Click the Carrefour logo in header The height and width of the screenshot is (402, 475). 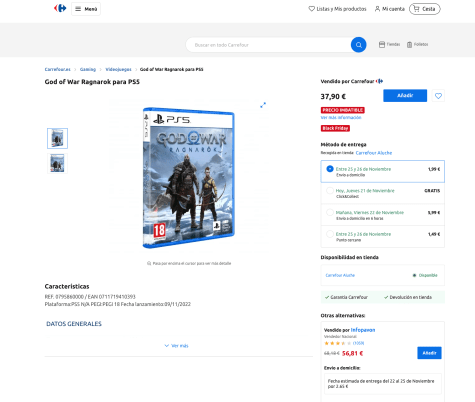[x=60, y=8]
